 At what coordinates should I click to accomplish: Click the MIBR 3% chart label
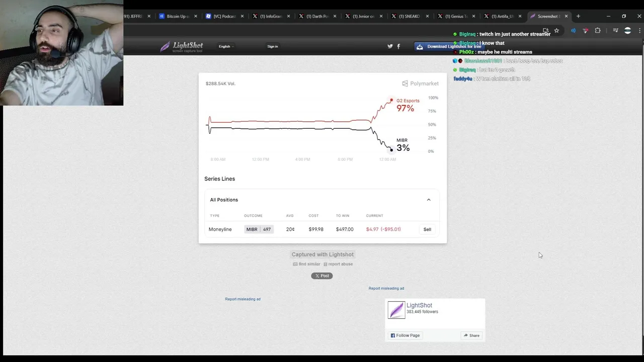click(403, 145)
